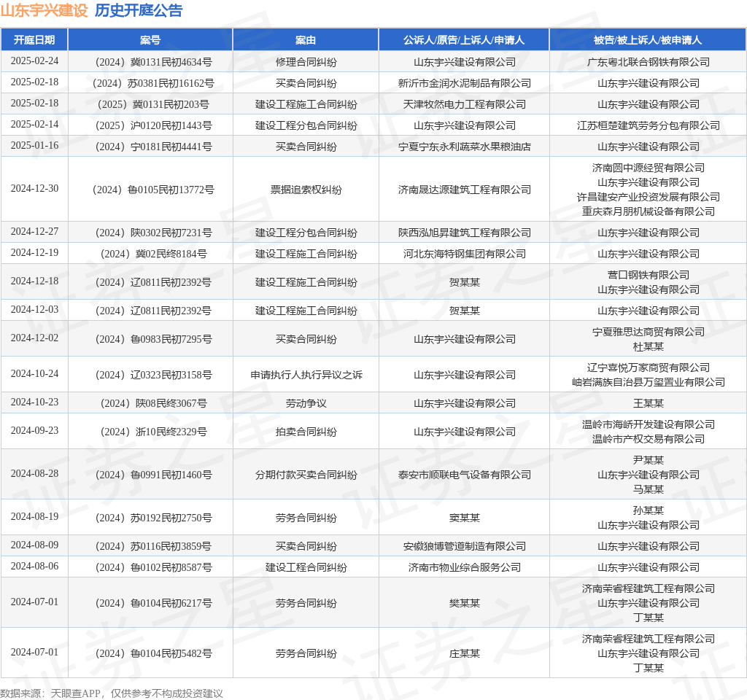Select date cell 2024-12-18

[x=34, y=281]
